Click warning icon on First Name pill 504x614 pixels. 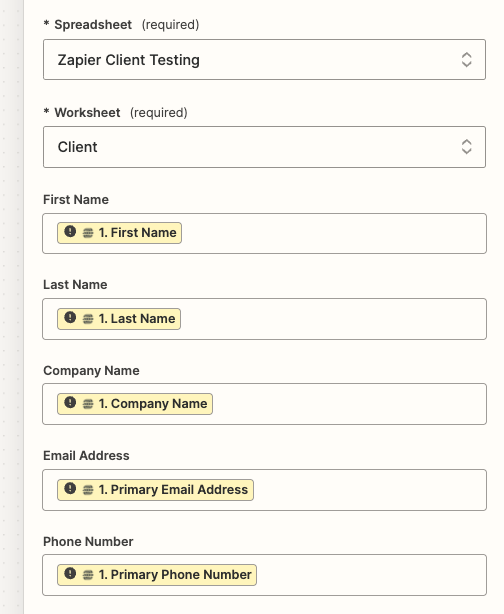70,231
